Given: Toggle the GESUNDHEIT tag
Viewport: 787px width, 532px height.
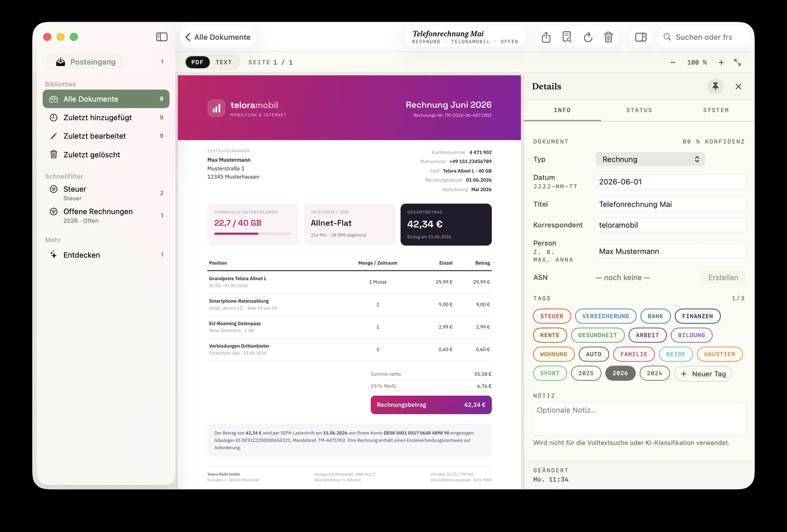Looking at the screenshot, I should [x=598, y=335].
